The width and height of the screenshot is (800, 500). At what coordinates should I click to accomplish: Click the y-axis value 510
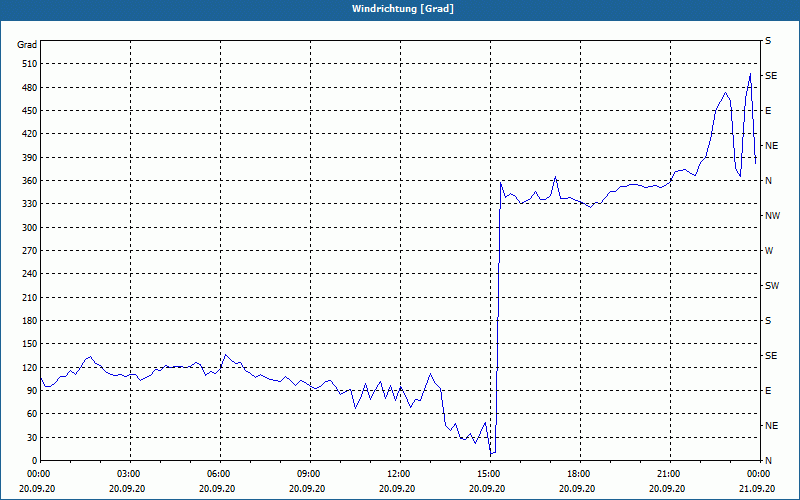point(30,64)
